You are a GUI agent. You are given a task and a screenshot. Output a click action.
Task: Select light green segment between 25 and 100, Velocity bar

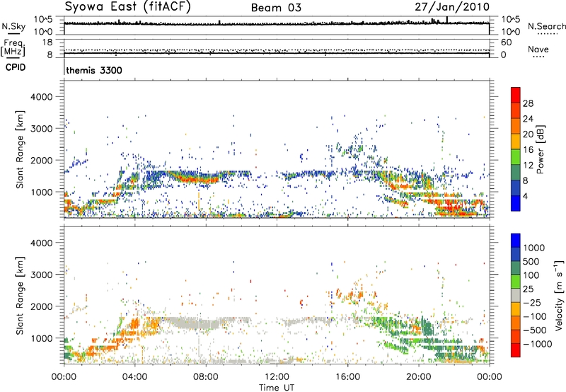point(516,282)
